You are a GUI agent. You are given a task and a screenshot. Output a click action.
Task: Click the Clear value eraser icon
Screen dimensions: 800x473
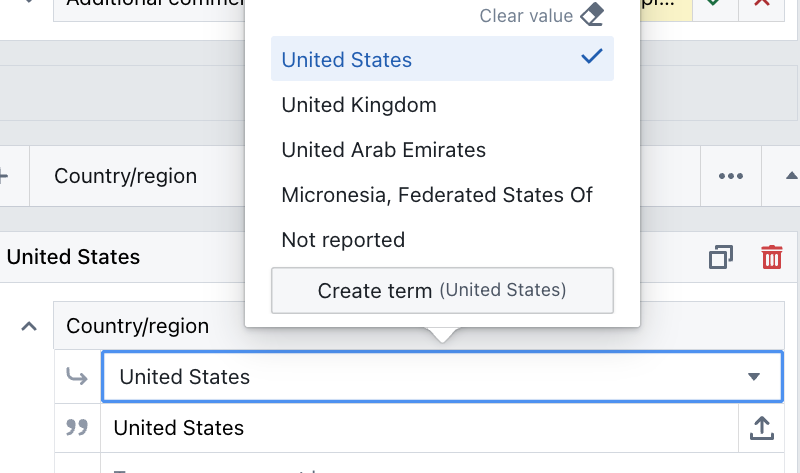[x=592, y=15]
